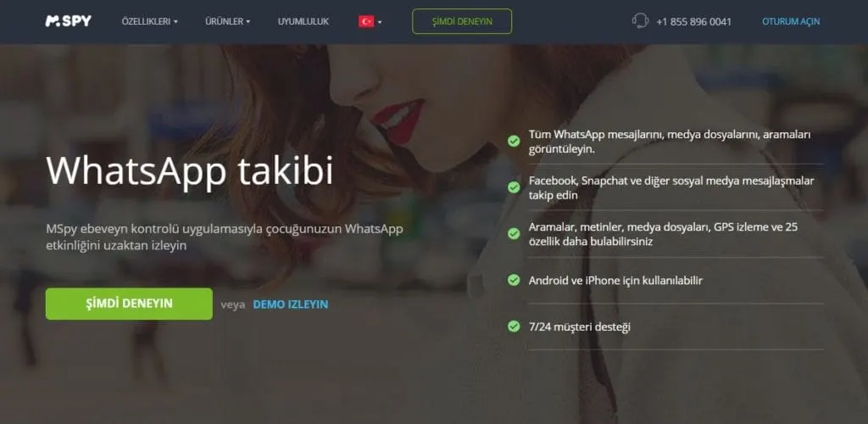
Task: Click the text Tüm WhatsApp mesajlarını
Action: pos(670,142)
